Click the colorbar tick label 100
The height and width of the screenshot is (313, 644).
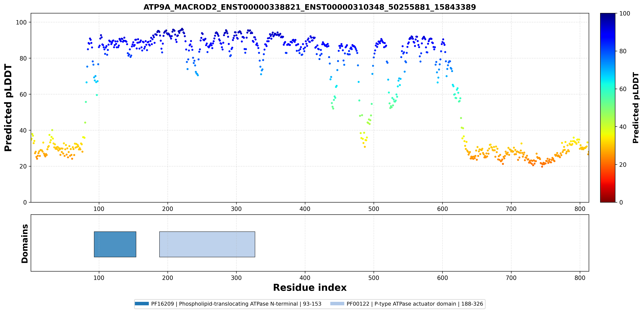624,14
